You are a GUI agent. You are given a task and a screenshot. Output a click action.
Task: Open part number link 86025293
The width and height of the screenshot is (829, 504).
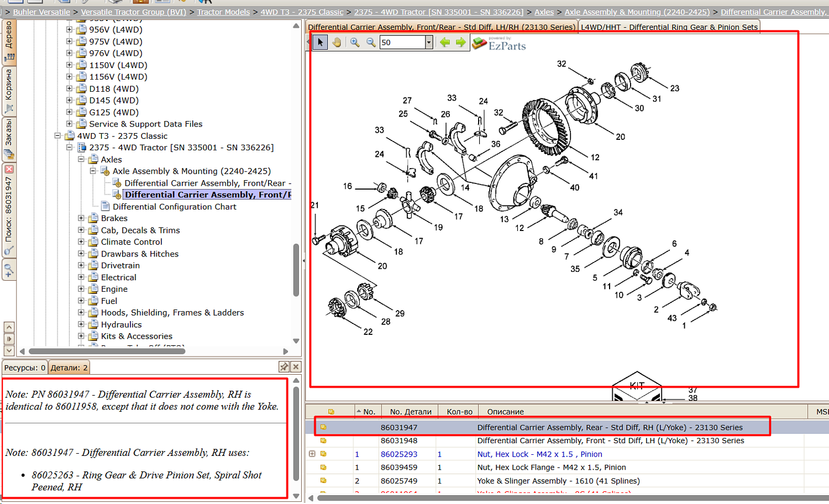pyautogui.click(x=399, y=454)
